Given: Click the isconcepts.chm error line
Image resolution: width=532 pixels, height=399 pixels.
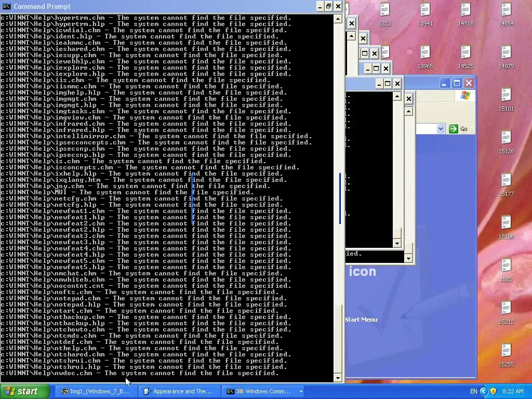Looking at the screenshot, I should [150, 167].
